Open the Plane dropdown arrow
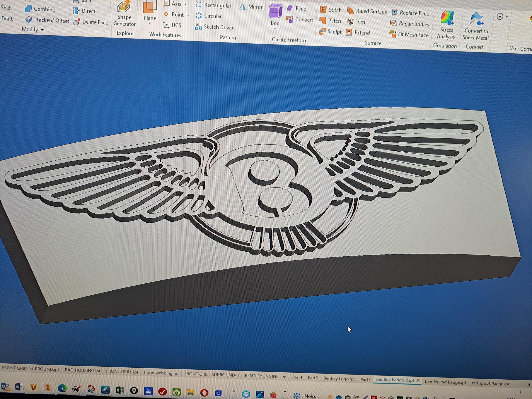Viewport: 532px width, 399px height. 150,24
